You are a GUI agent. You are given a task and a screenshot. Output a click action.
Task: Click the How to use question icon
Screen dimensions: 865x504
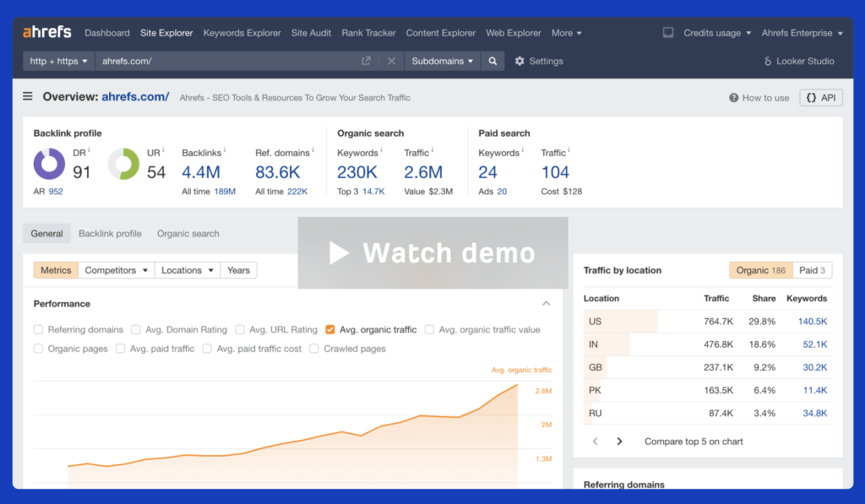(734, 98)
